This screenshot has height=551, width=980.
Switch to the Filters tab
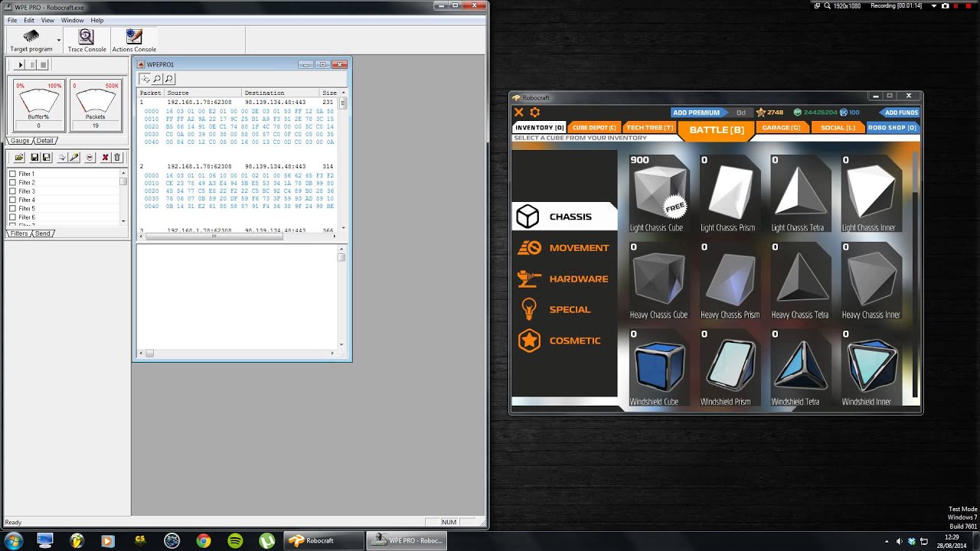point(19,233)
